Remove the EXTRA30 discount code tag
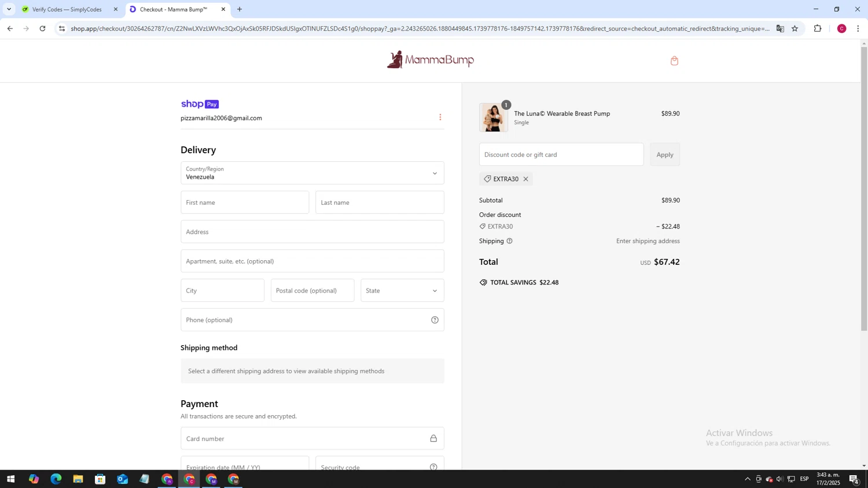The height and width of the screenshot is (488, 868). click(x=525, y=179)
